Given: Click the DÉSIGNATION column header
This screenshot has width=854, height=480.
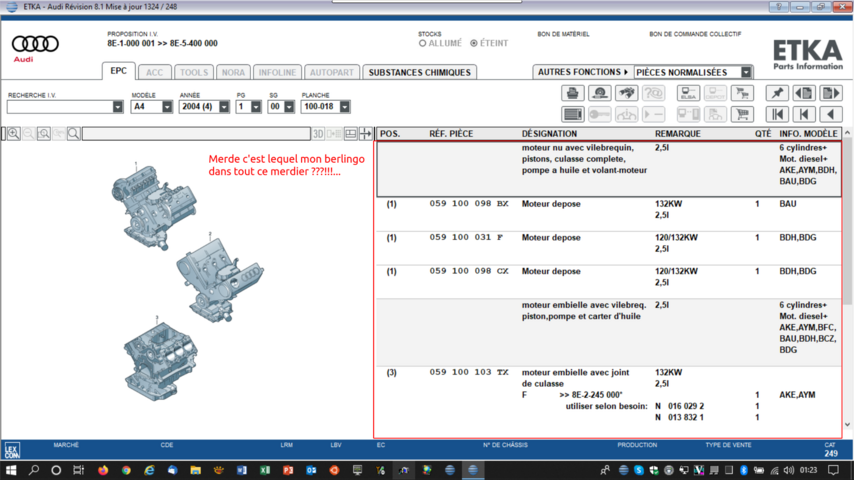Looking at the screenshot, I should 549,133.
